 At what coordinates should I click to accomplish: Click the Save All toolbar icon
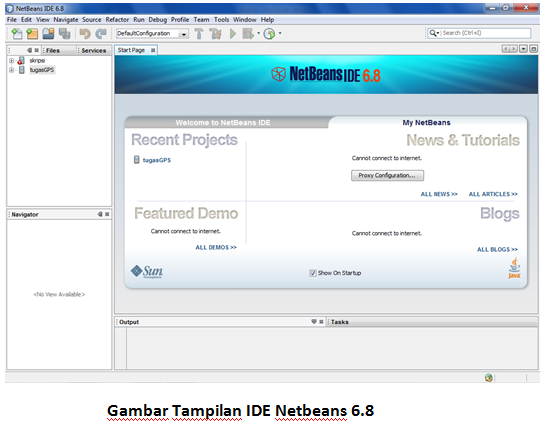64,34
